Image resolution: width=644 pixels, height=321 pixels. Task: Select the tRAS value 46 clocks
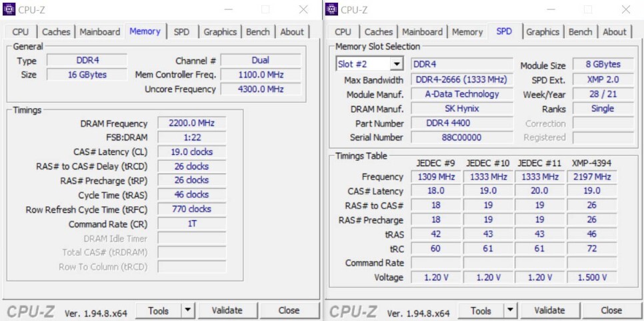pos(192,194)
